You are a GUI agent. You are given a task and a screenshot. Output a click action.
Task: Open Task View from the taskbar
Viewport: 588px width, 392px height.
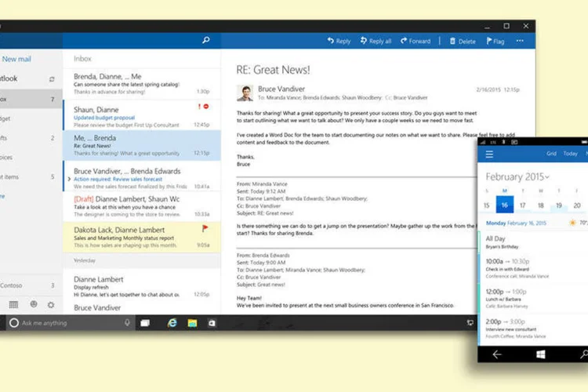[145, 323]
